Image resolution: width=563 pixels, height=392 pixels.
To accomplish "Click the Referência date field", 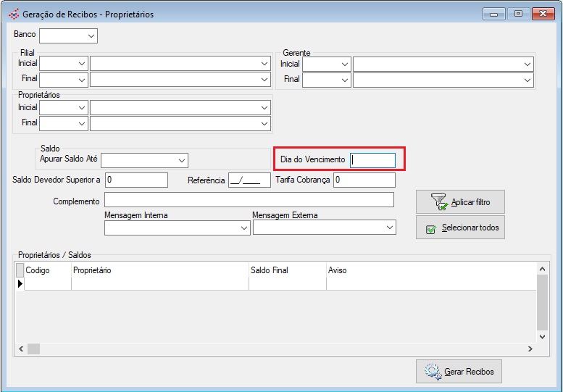I will tap(249, 180).
